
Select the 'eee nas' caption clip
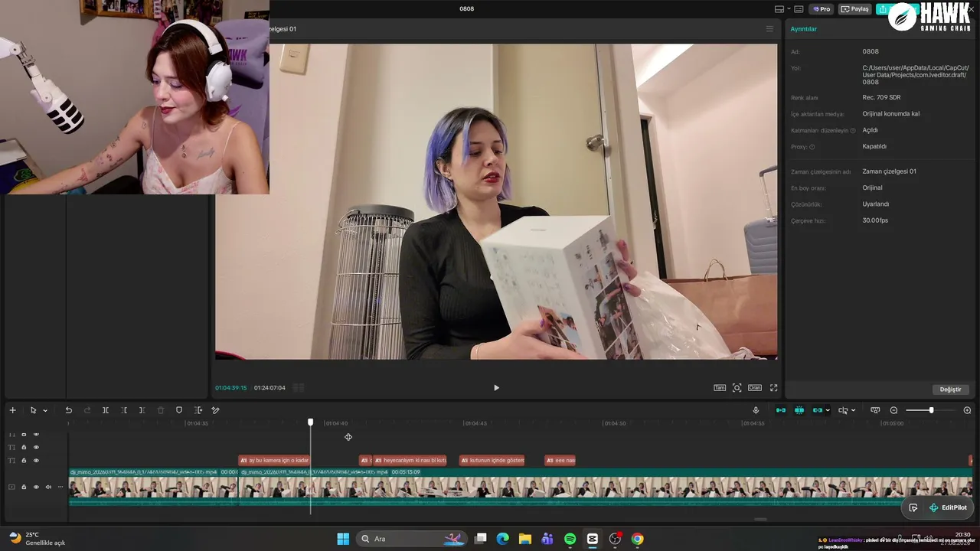560,461
